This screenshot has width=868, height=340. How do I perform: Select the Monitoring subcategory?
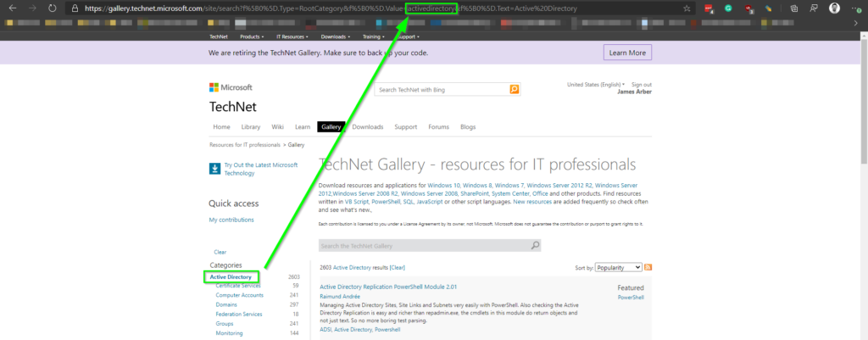(x=229, y=333)
